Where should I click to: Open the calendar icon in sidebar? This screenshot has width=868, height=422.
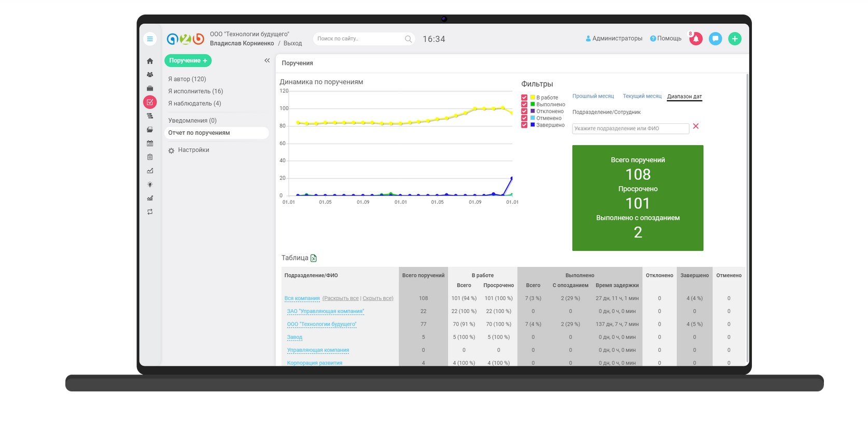point(150,143)
